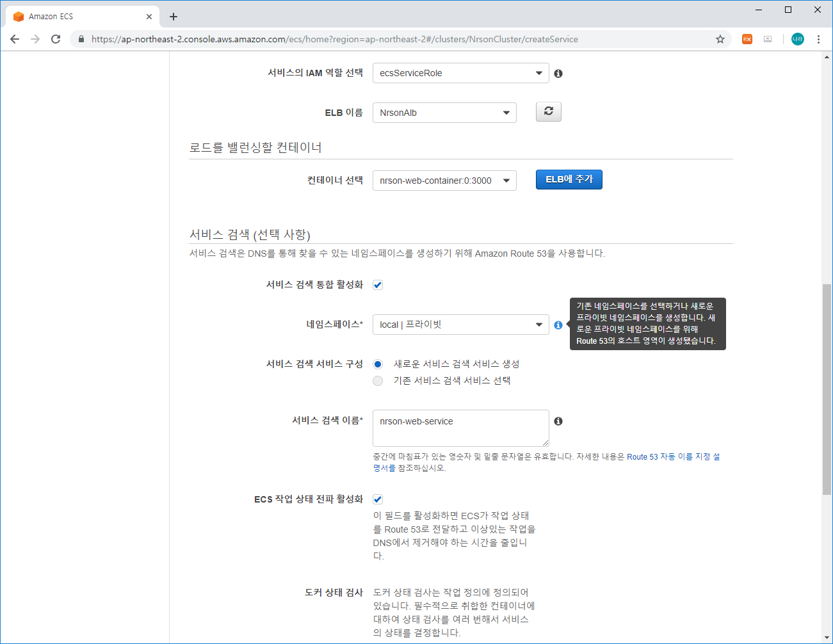This screenshot has width=833, height=644.
Task: Open Chrome three-dot menu
Action: pyautogui.click(x=818, y=39)
